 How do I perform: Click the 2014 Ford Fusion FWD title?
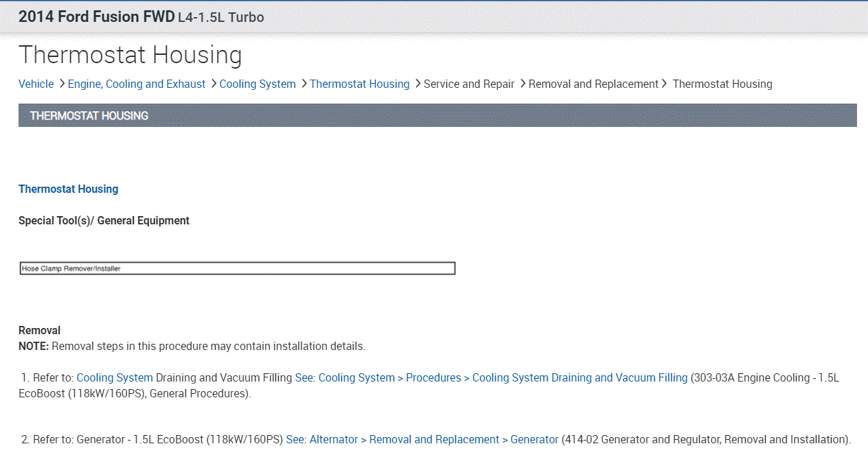96,17
